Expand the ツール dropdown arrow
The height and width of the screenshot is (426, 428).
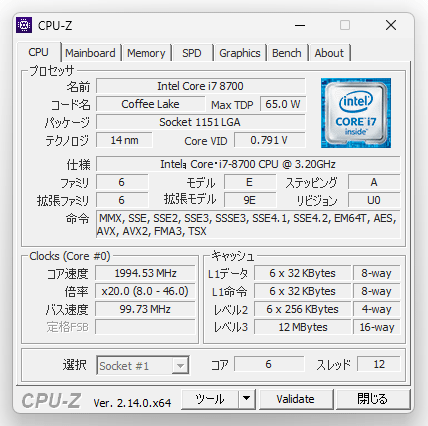[247, 399]
